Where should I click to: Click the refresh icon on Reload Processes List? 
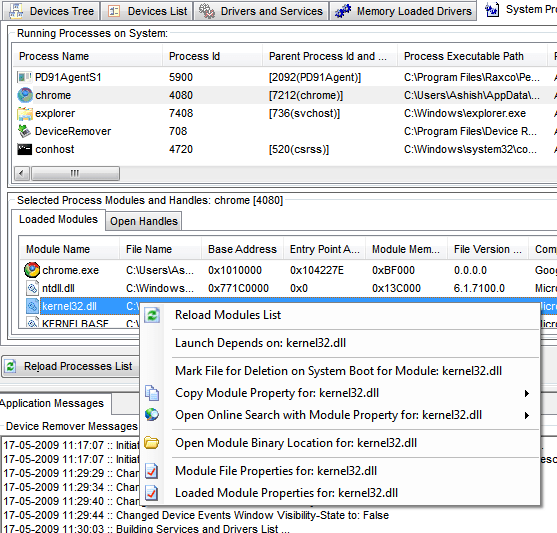coord(11,366)
